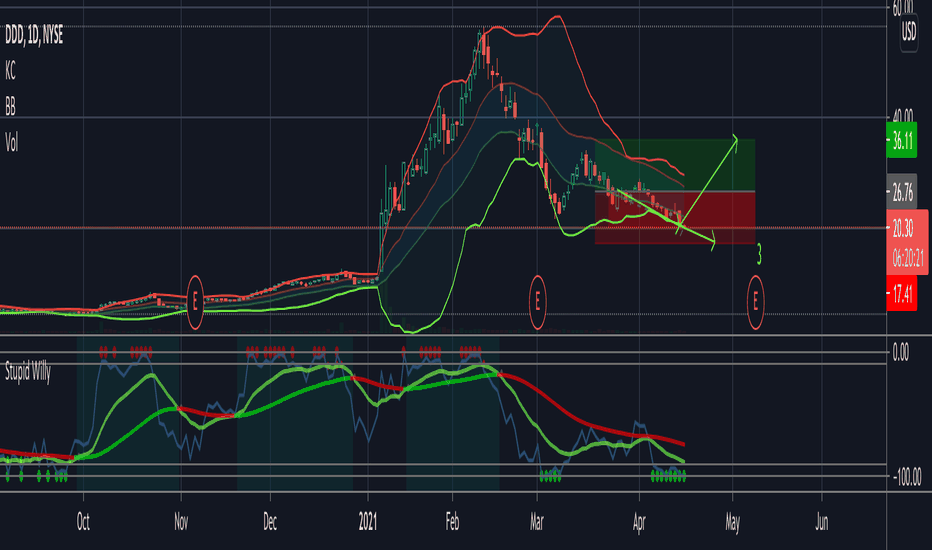Click the -100.00 indicator axis label
Viewport: 932px width, 550px height.
point(906,476)
